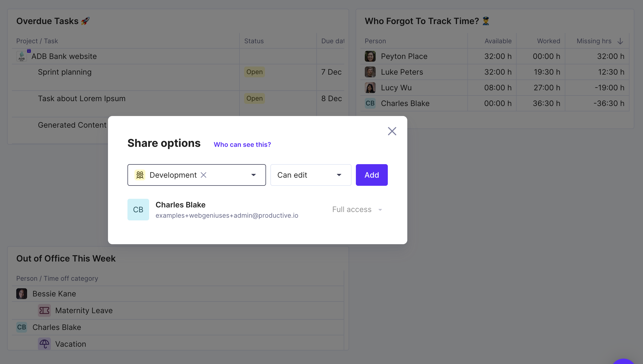Remove the Development team selection
Viewport: 643px width, 364px height.
pos(204,175)
